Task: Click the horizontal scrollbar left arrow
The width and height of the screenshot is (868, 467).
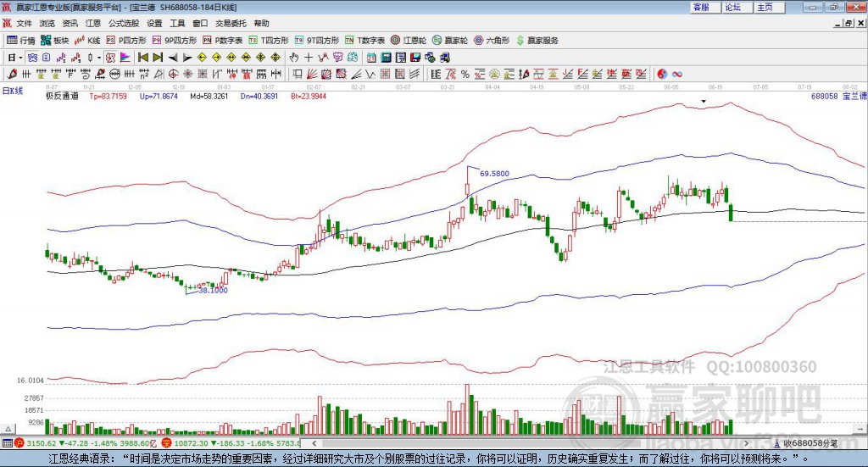Action: (314, 443)
